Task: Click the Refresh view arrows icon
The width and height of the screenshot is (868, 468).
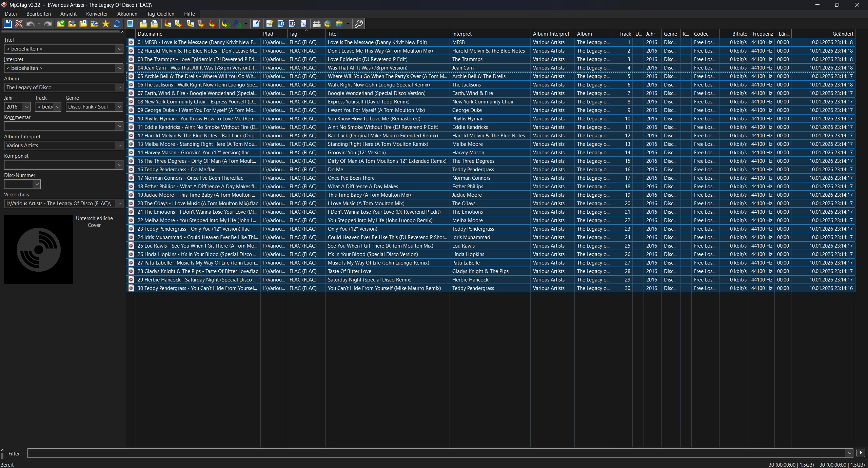Action: pyautogui.click(x=117, y=24)
